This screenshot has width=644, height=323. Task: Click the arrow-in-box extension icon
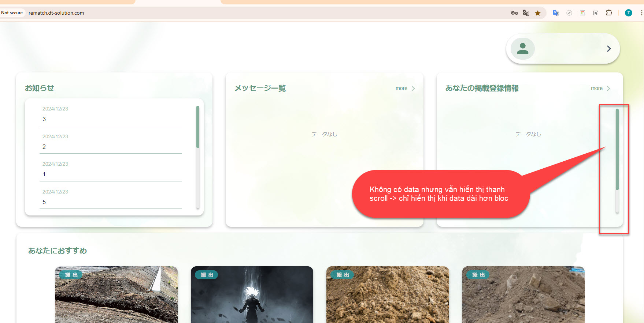596,13
